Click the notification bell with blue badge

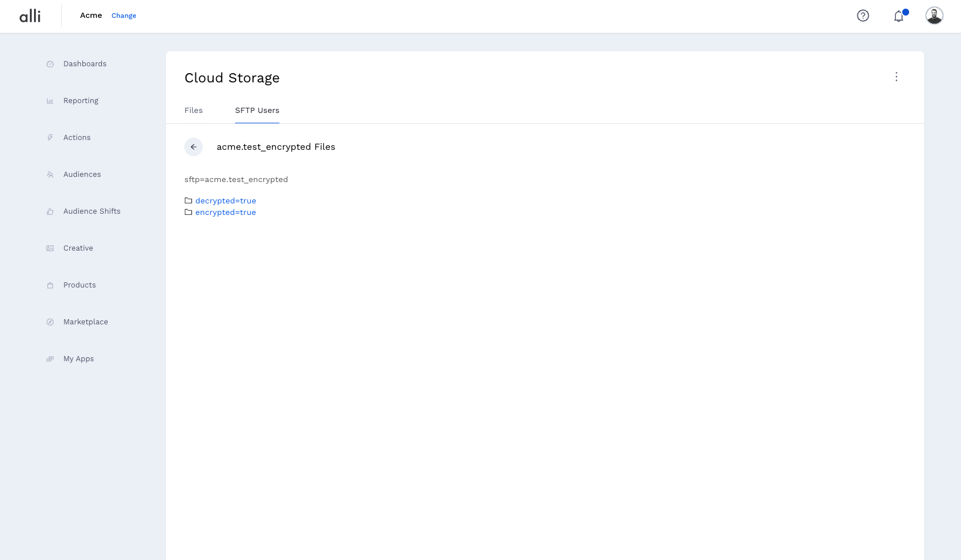click(x=899, y=16)
